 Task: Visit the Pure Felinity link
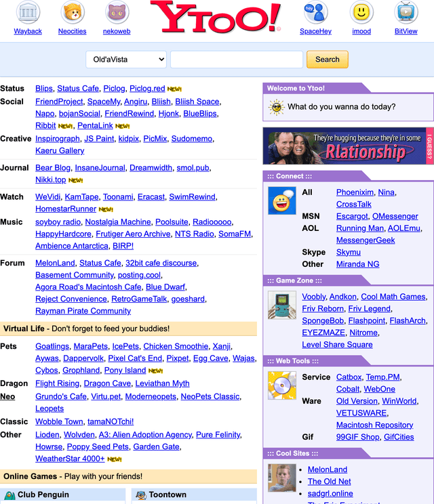point(218,435)
